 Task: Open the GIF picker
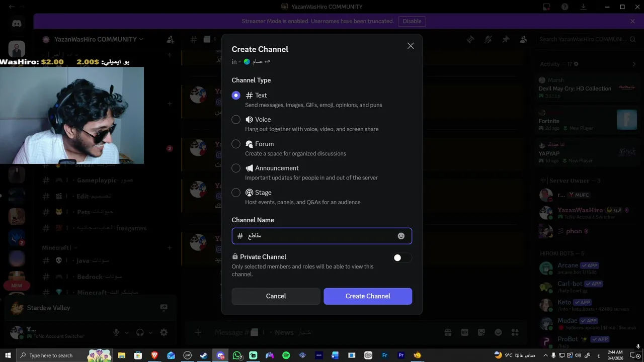464,332
